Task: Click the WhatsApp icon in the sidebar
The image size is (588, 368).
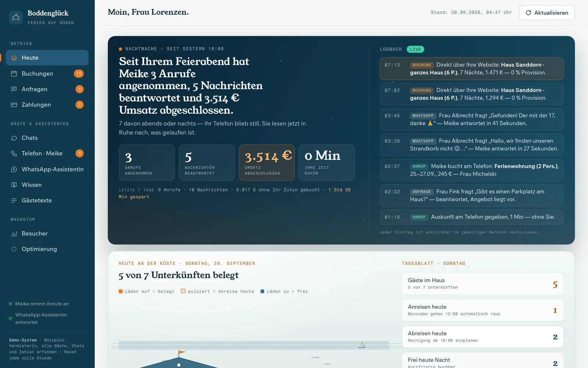Action: (x=14, y=169)
